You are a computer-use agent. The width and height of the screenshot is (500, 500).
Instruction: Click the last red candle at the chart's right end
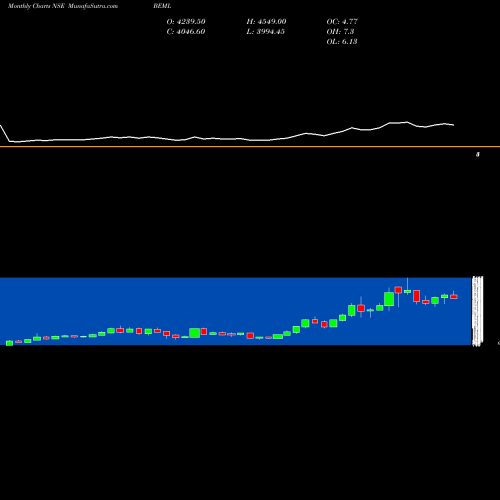(x=454, y=297)
